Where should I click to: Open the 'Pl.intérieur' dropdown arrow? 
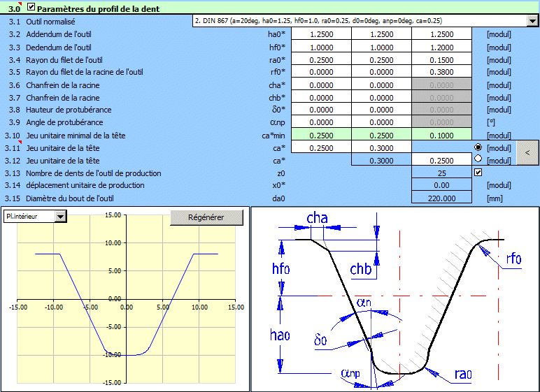point(60,217)
